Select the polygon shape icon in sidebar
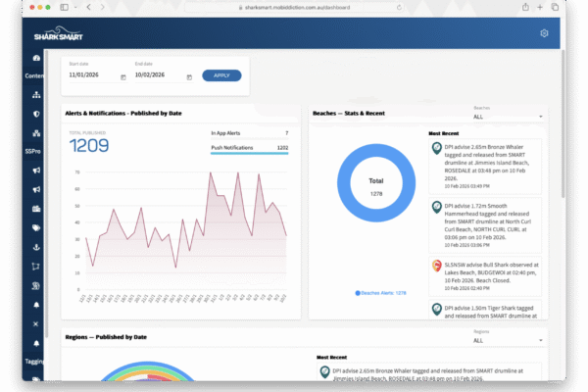 36,267
